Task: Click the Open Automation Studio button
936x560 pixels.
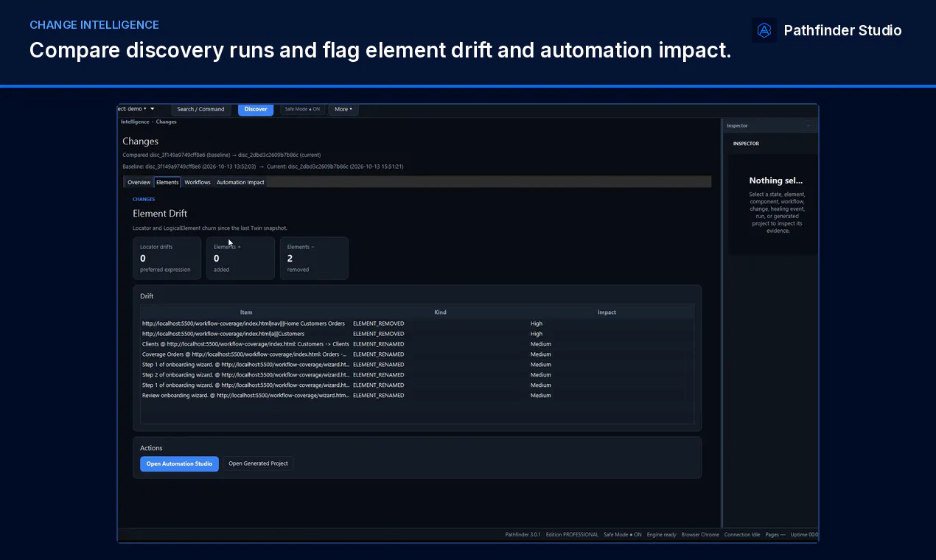Action: 179,463
